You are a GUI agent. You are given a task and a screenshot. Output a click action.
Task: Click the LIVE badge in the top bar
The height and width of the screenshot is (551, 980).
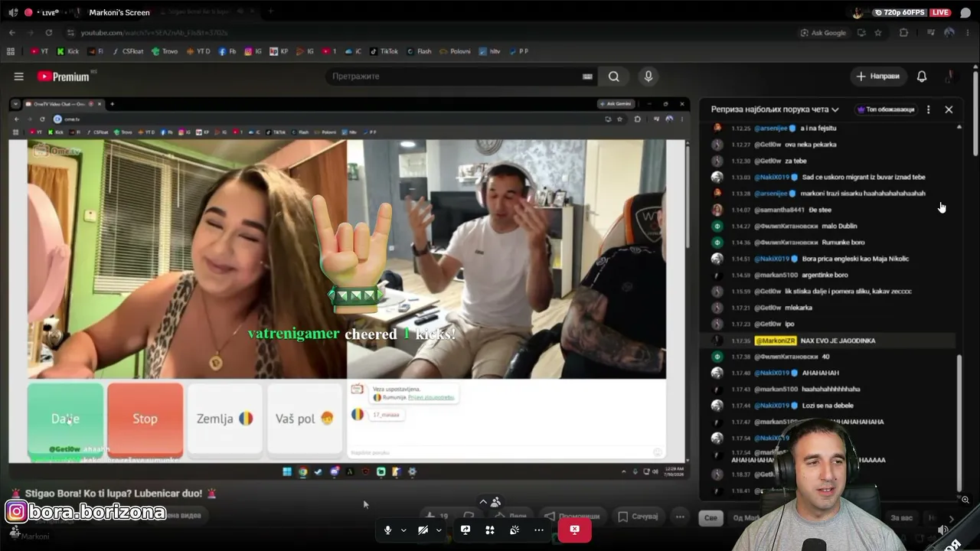941,12
